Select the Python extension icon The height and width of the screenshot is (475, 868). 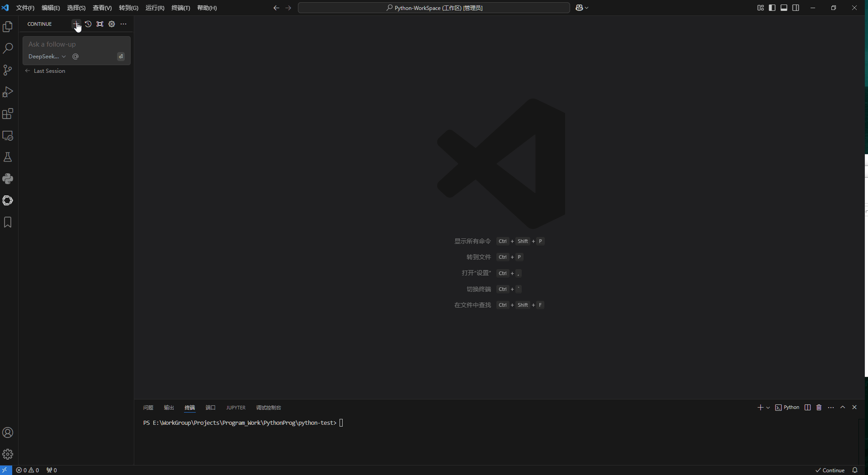click(8, 179)
